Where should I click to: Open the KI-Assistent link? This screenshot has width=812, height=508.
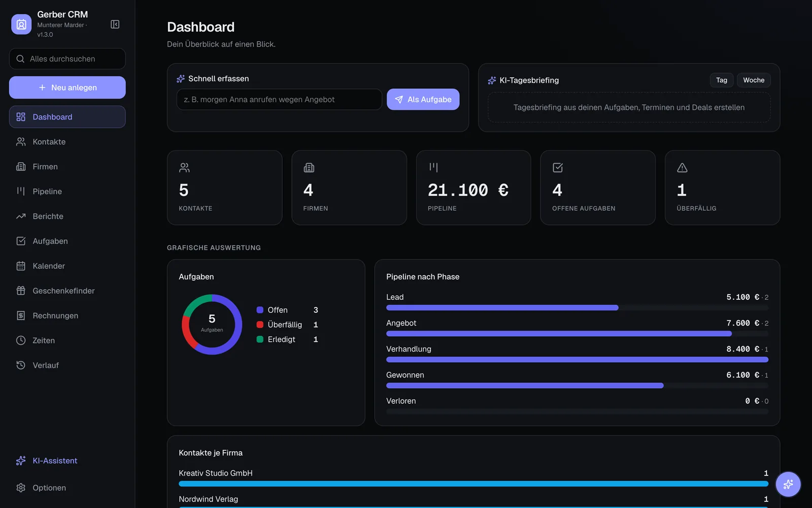[67, 461]
